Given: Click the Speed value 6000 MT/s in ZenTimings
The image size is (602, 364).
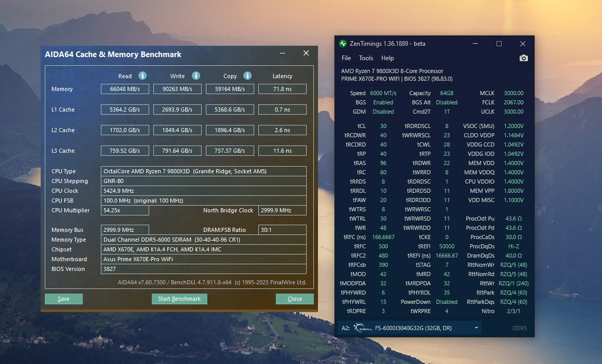Looking at the screenshot, I should click(383, 93).
